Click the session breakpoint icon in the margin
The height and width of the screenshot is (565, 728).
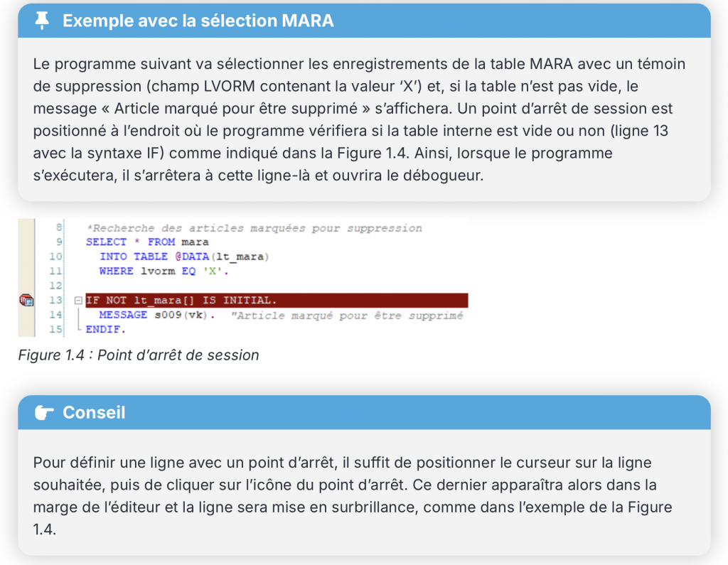[26, 300]
